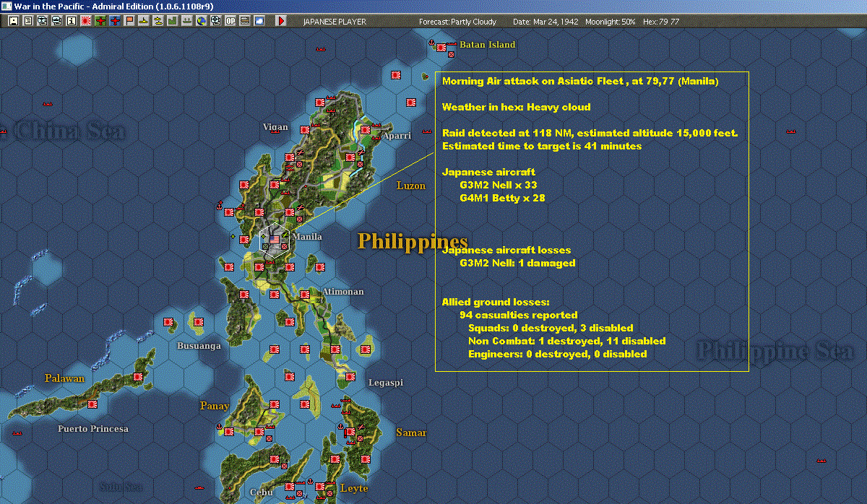Click 'Non Combat: 1 destroyed, 11 disabled' line
The width and height of the screenshot is (867, 504).
tap(567, 341)
